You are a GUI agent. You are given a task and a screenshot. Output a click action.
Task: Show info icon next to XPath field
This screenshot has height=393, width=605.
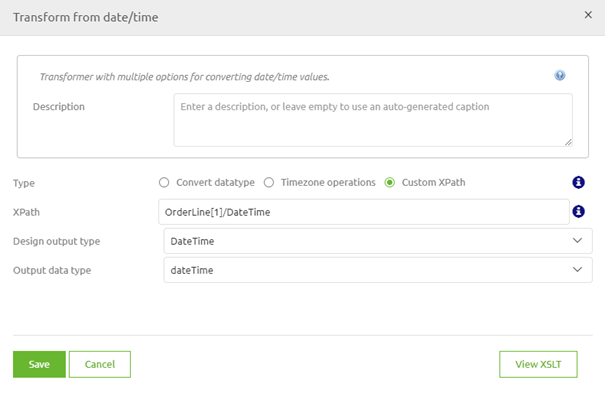[578, 211]
